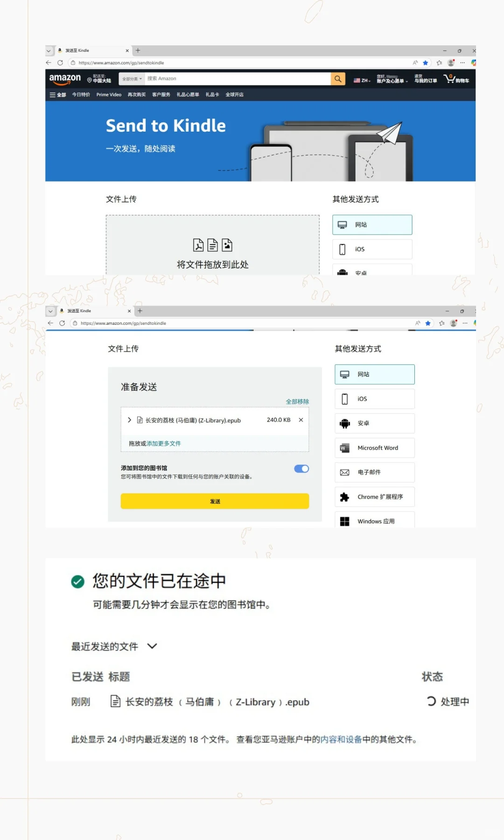Click refresh icon in upper browser window
This screenshot has width=504, height=840.
point(60,63)
